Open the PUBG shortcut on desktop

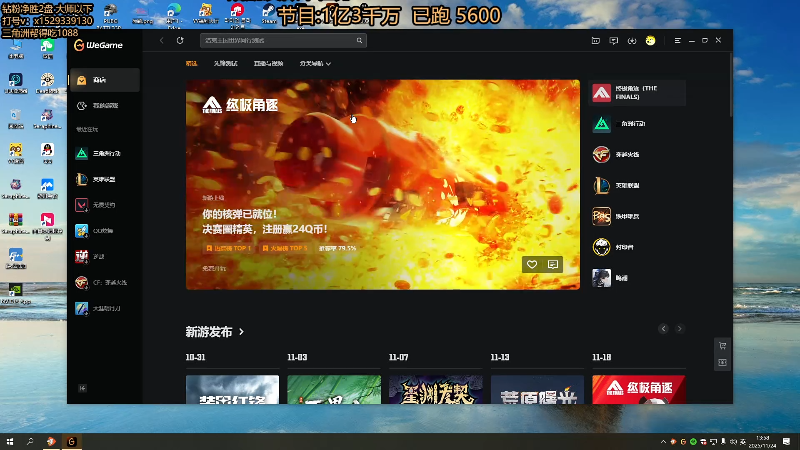point(110,14)
